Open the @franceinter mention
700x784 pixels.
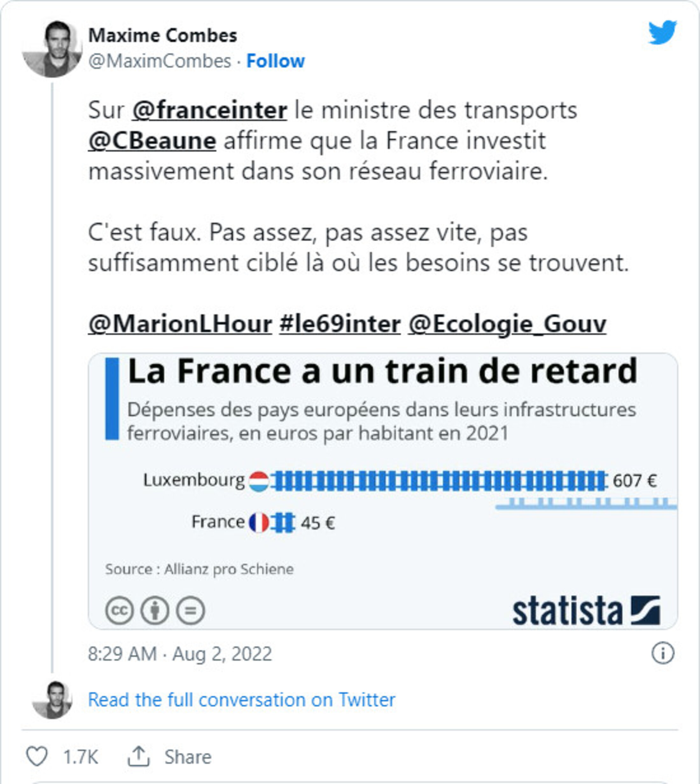point(209,110)
